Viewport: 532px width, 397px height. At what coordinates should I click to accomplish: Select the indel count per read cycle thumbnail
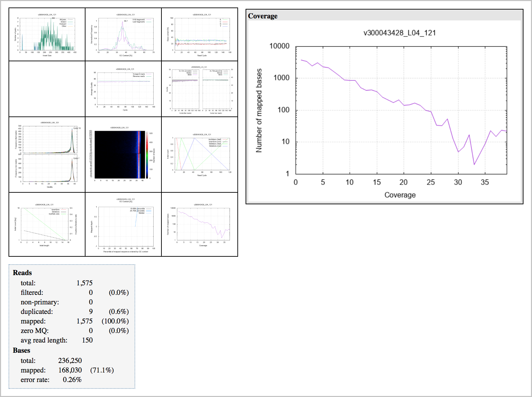(x=200, y=155)
